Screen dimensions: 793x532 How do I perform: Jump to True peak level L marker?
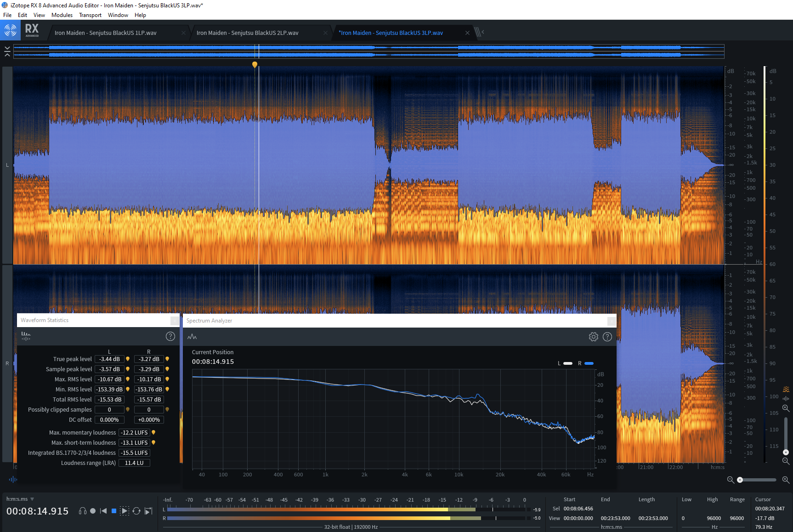(128, 359)
